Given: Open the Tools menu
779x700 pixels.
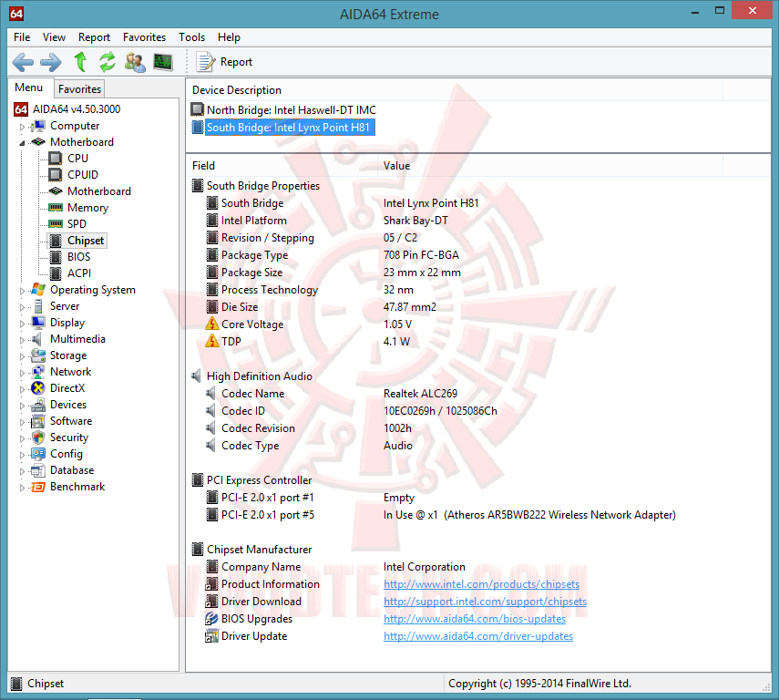Looking at the screenshot, I should click(191, 37).
